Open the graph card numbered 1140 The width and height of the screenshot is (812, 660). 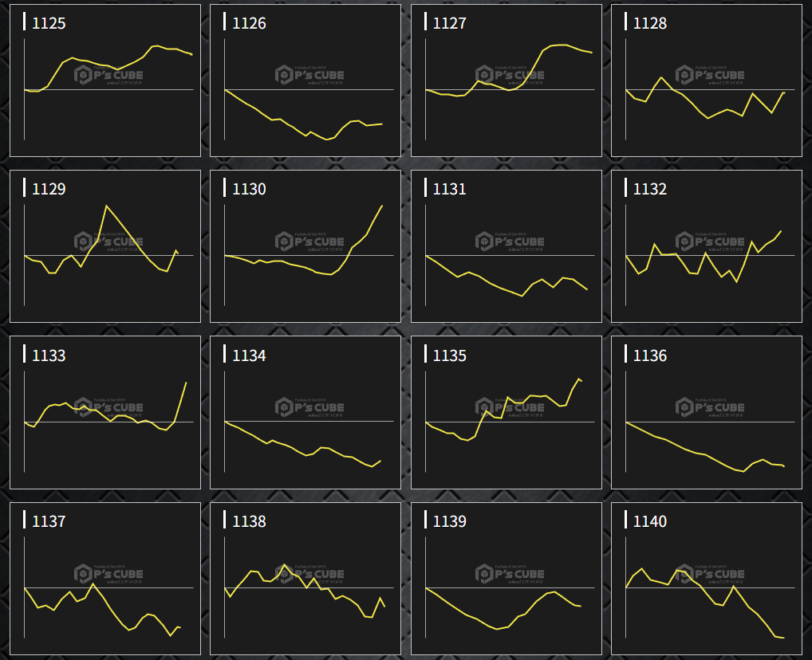click(x=706, y=578)
